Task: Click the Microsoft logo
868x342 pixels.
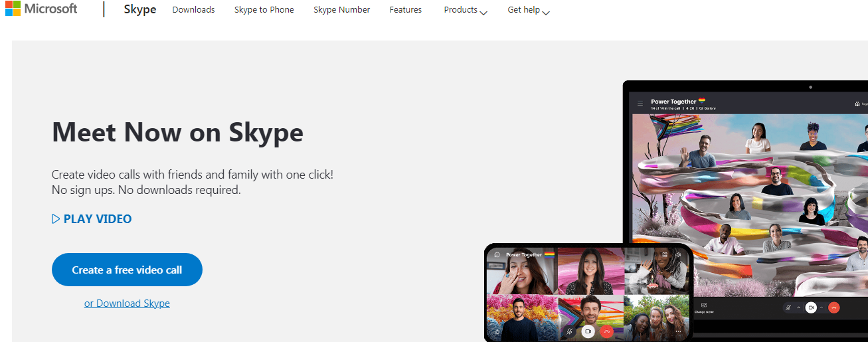Action: pyautogui.click(x=41, y=9)
